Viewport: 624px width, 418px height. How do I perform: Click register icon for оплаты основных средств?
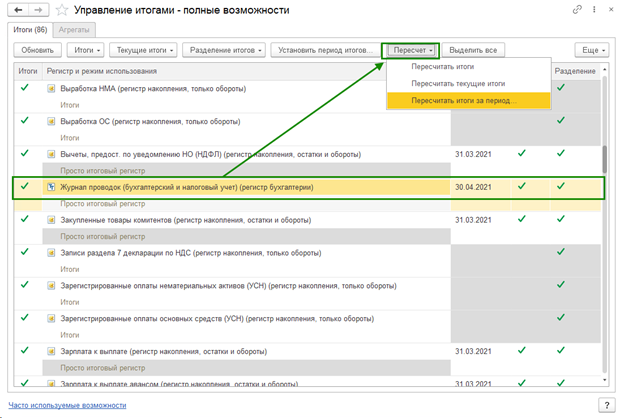(51, 318)
